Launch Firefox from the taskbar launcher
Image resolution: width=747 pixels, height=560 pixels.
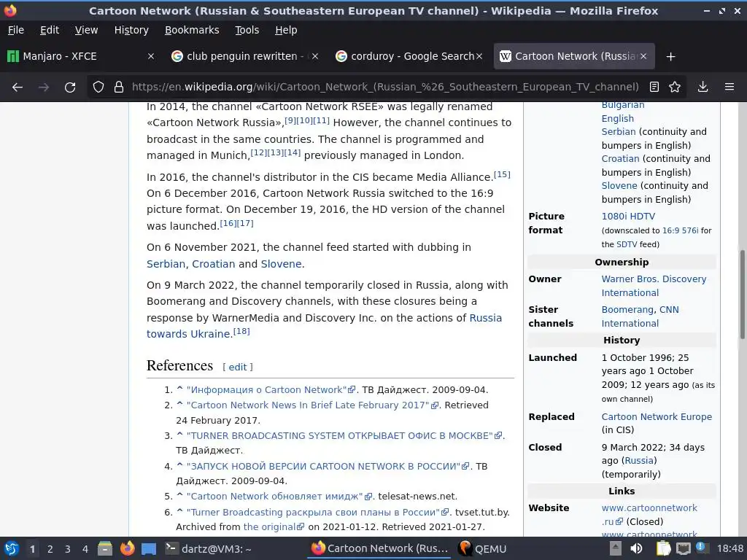click(x=127, y=548)
